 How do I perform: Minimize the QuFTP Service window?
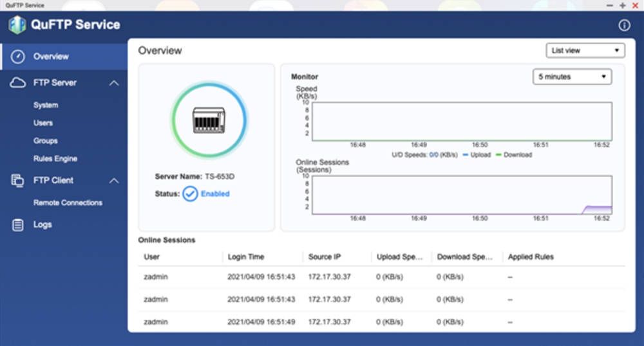(x=609, y=5)
